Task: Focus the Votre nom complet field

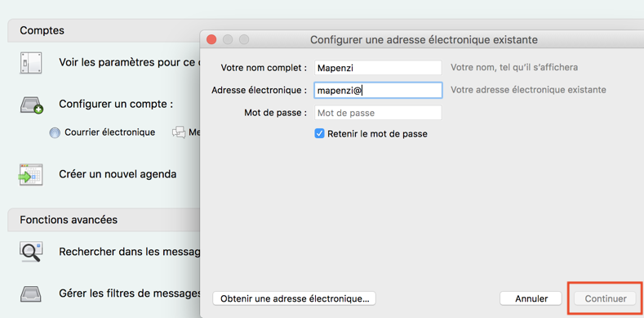Action: [378, 68]
